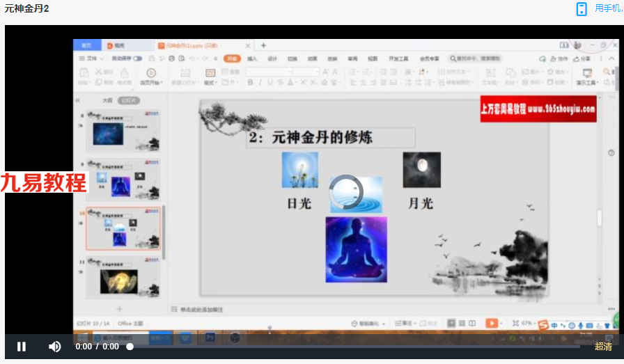Mute the video with the speaker icon
This screenshot has width=624, height=364.
[x=54, y=347]
